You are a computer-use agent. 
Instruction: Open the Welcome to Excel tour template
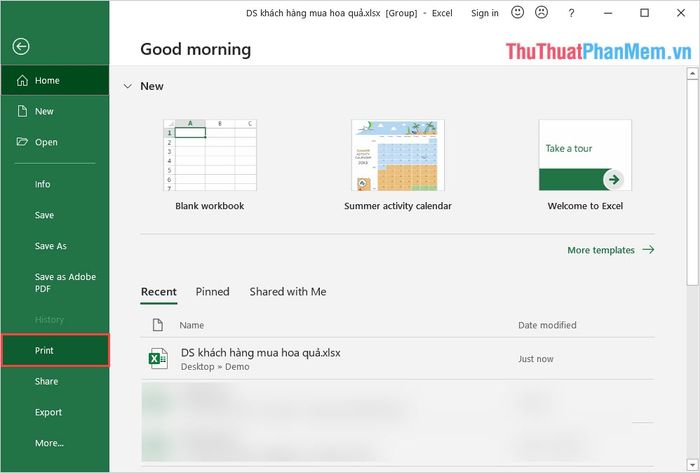[x=585, y=155]
